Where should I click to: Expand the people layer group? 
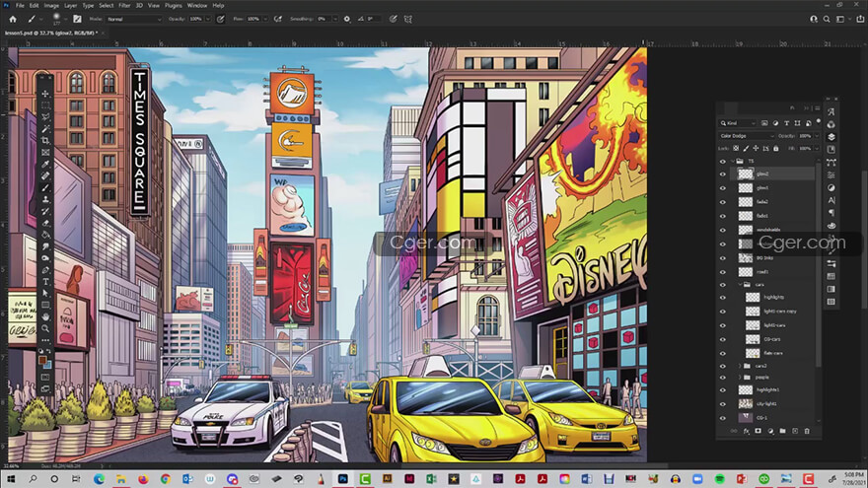click(740, 378)
